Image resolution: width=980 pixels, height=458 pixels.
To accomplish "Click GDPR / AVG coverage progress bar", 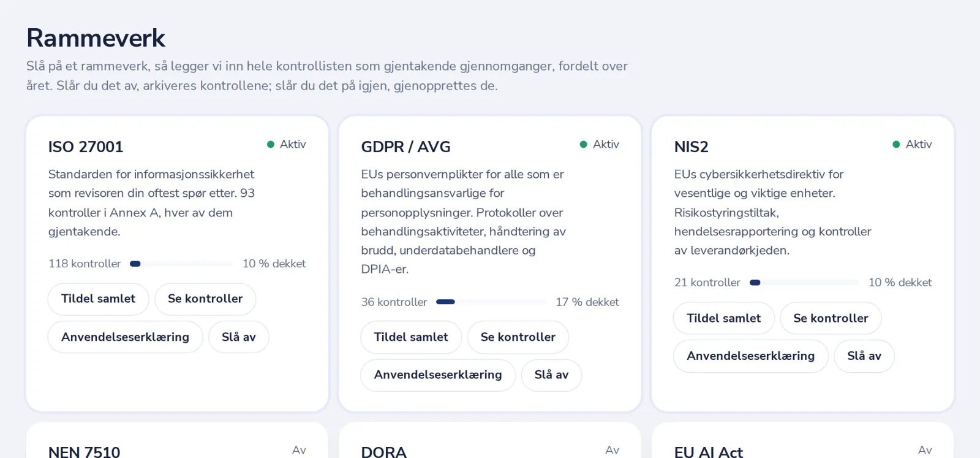I will [x=491, y=302].
